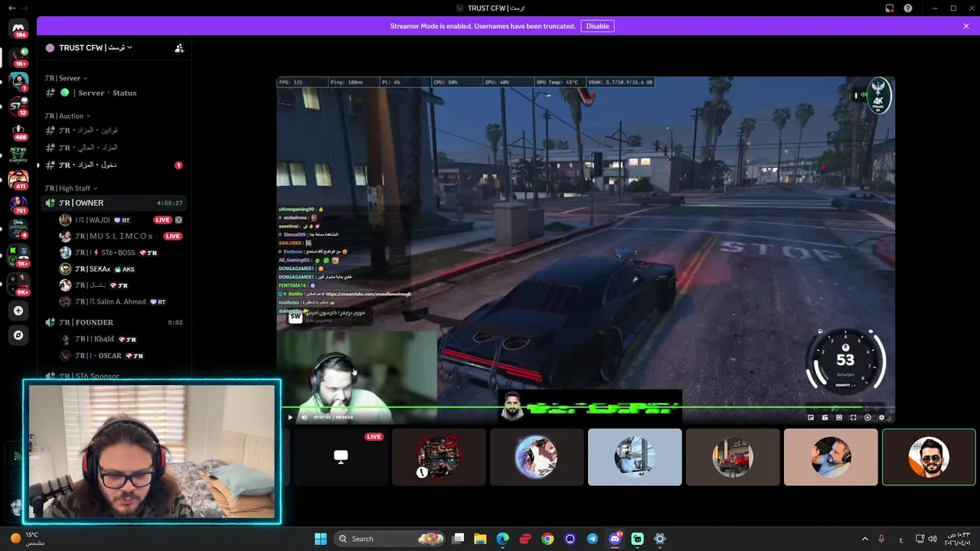This screenshot has width=980, height=551.
Task: Select the light blue participant tile
Action: point(635,457)
